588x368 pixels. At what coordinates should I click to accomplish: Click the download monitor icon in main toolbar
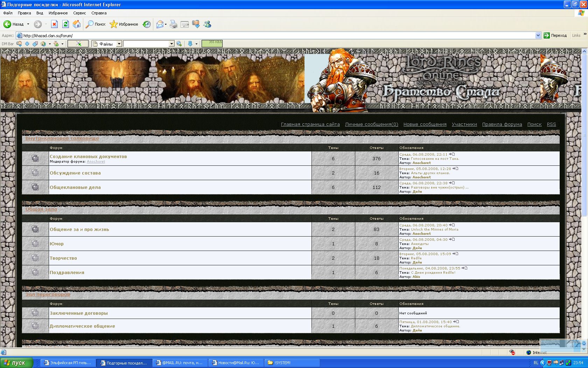tap(196, 24)
